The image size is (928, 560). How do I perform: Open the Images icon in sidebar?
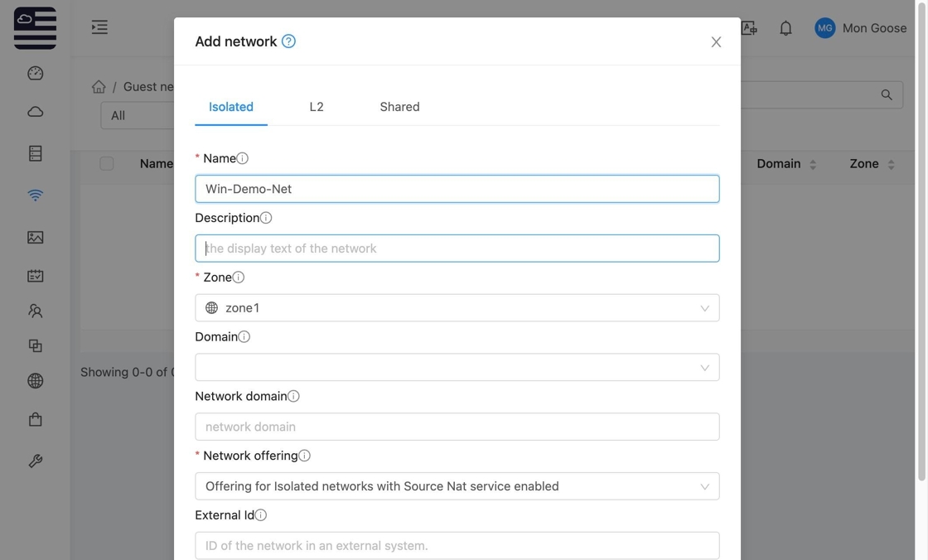tap(35, 238)
